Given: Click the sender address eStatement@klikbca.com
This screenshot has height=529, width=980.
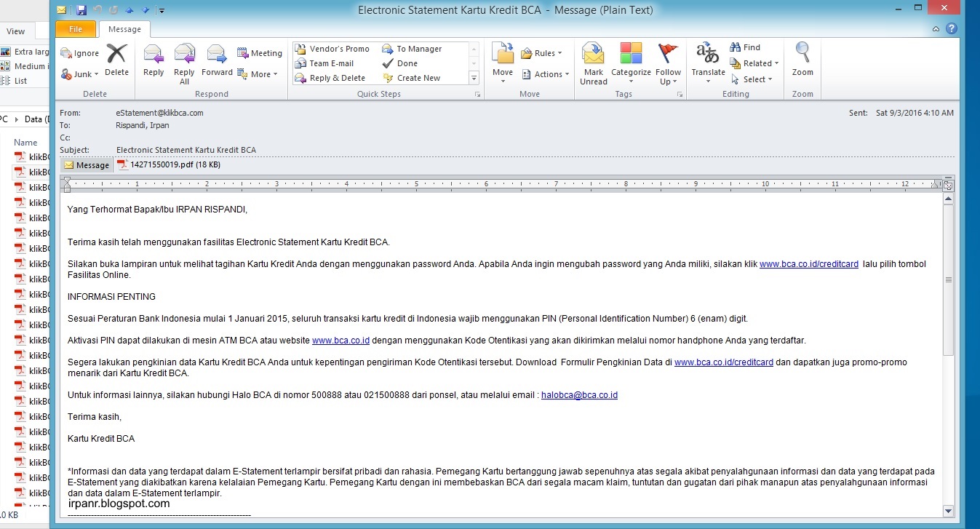Looking at the screenshot, I should coord(159,113).
